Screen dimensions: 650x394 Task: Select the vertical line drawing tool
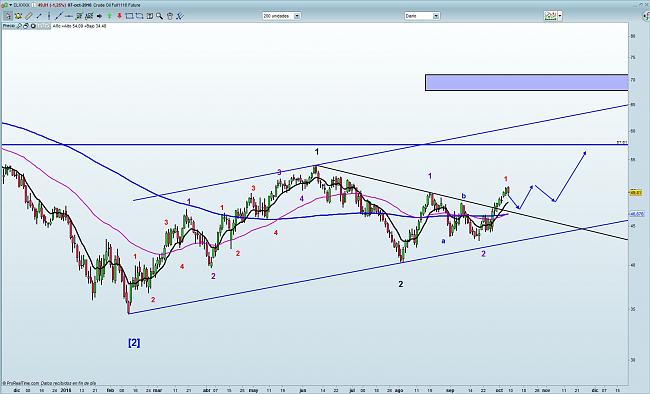tap(49, 16)
